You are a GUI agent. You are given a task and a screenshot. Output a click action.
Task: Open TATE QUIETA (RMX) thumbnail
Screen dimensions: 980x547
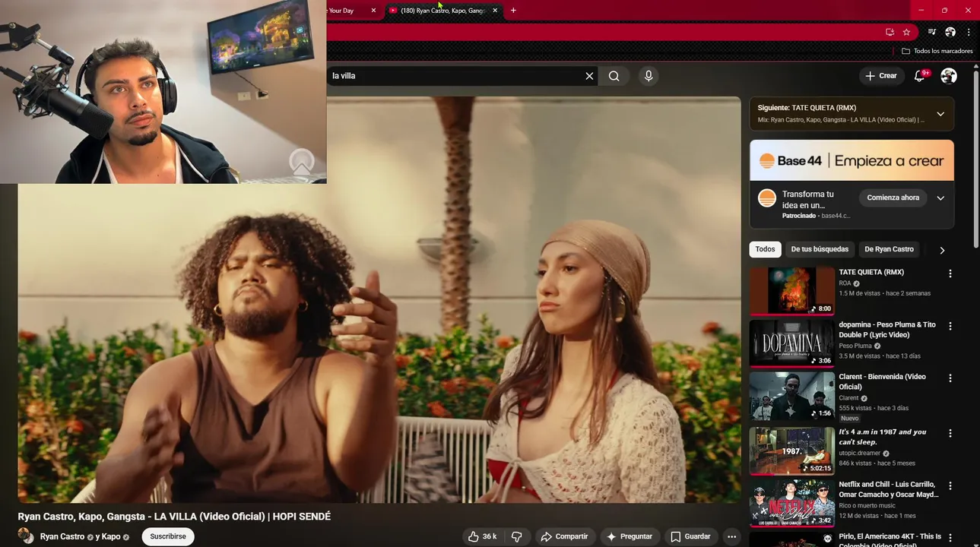[x=791, y=290]
